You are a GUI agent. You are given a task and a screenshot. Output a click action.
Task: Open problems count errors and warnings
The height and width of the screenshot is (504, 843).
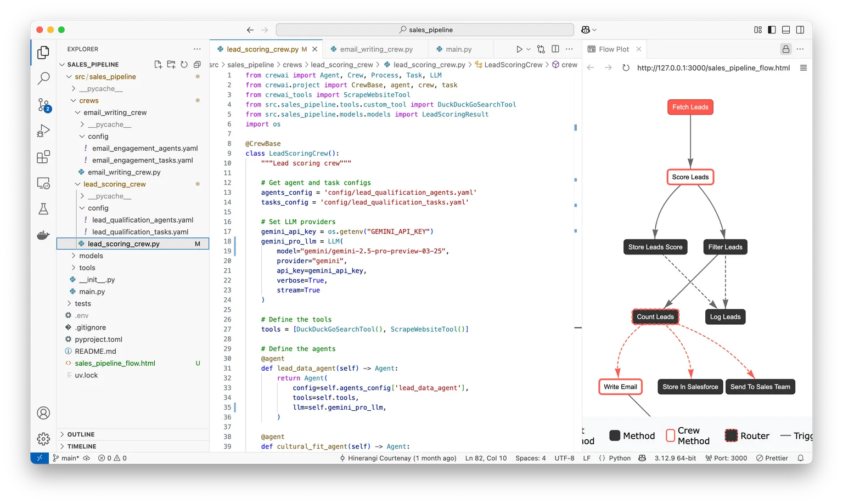point(113,458)
